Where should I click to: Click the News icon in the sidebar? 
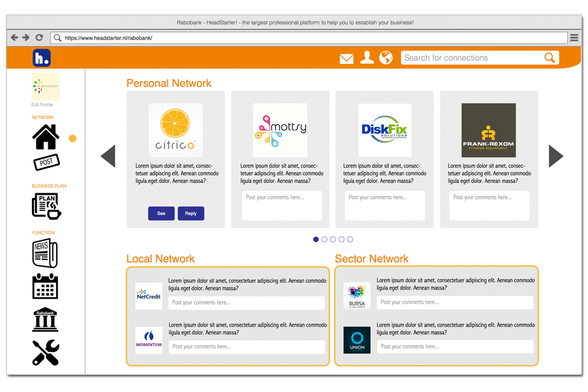(x=44, y=253)
